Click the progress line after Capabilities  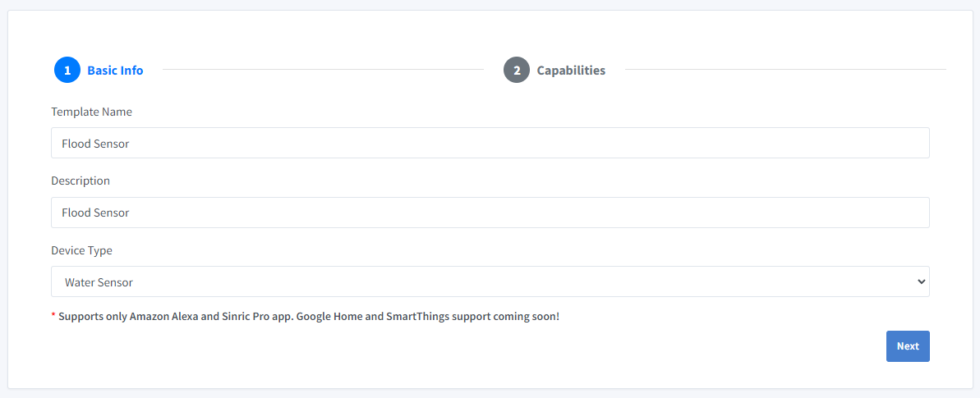(x=784, y=70)
